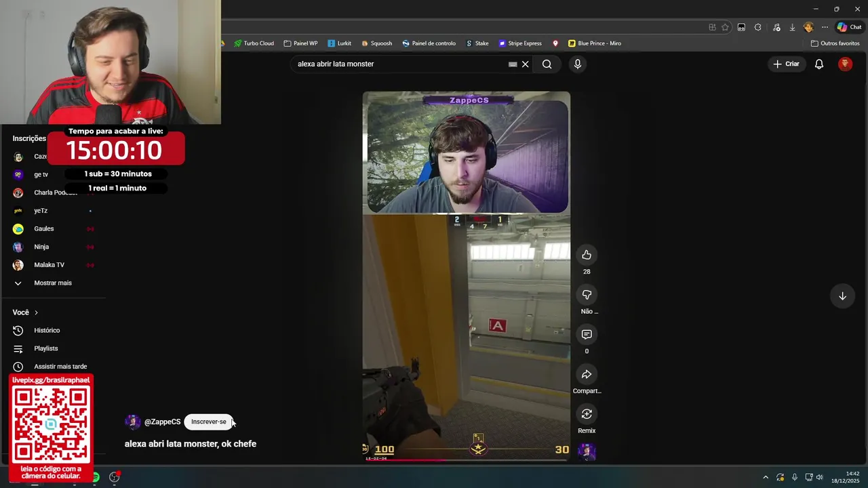
Task: Open Lurkit bookmark
Action: [x=339, y=43]
